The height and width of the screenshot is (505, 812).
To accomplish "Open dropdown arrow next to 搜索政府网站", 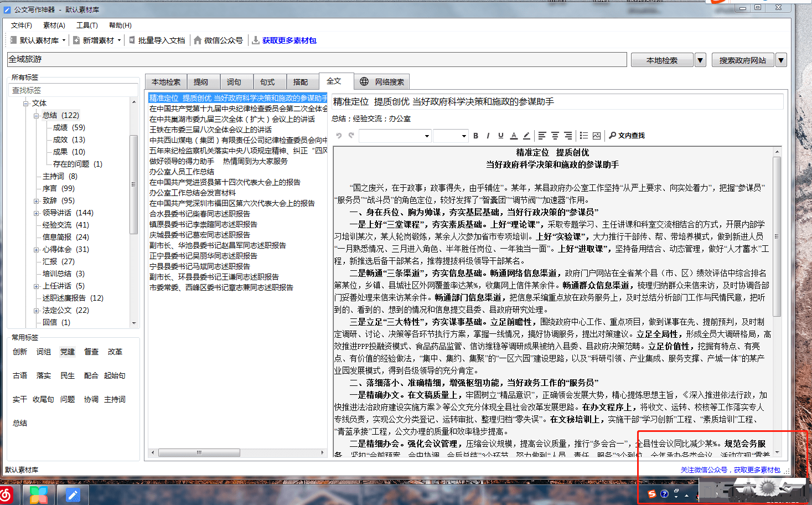I will click(781, 60).
